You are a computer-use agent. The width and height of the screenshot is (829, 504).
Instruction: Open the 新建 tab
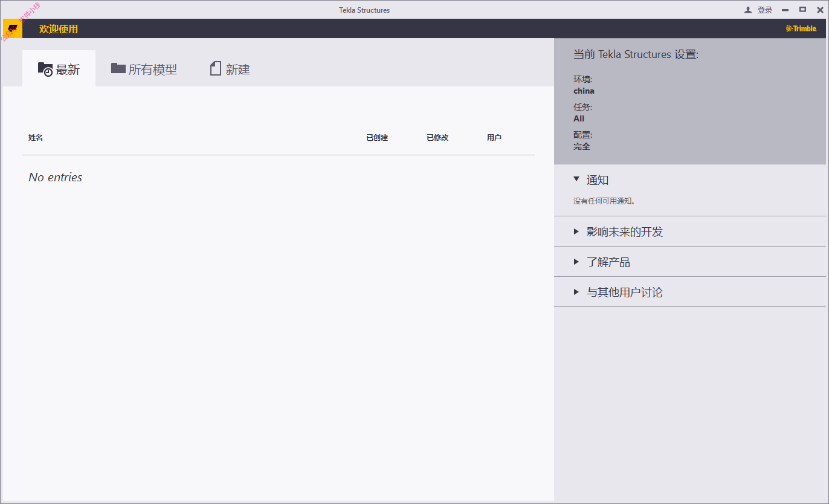click(230, 69)
